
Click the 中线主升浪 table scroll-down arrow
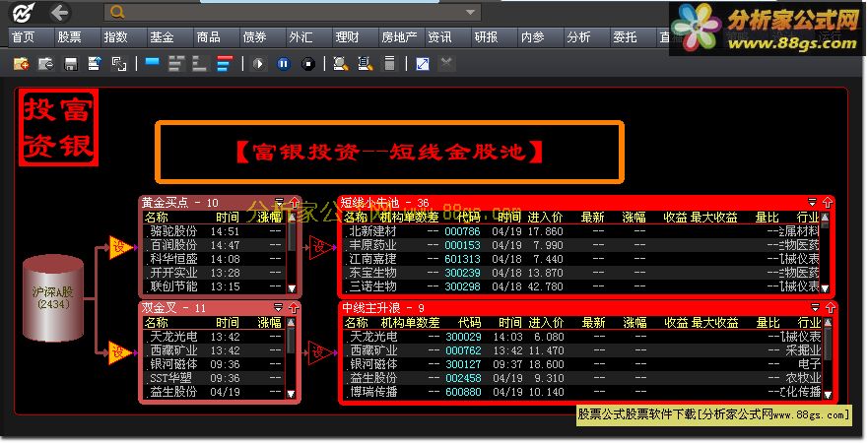(828, 394)
